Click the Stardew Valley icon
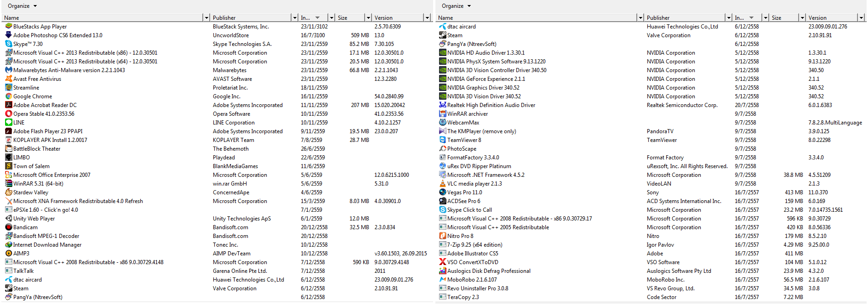Viewport: 868px width, 305px height. tap(9, 192)
